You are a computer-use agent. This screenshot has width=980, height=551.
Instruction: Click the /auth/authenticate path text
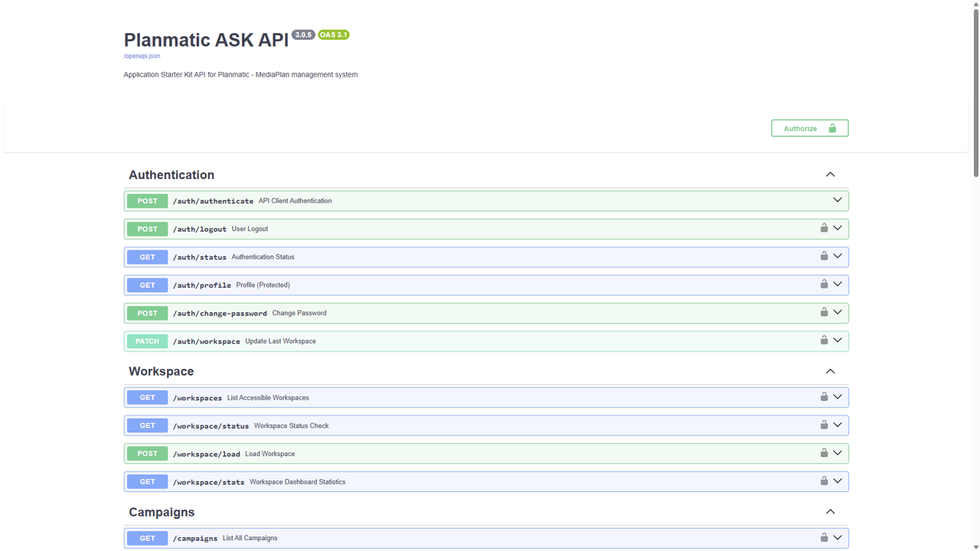coord(213,201)
